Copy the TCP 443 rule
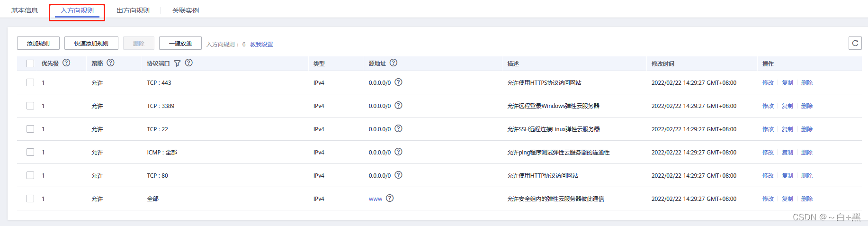 [x=787, y=82]
